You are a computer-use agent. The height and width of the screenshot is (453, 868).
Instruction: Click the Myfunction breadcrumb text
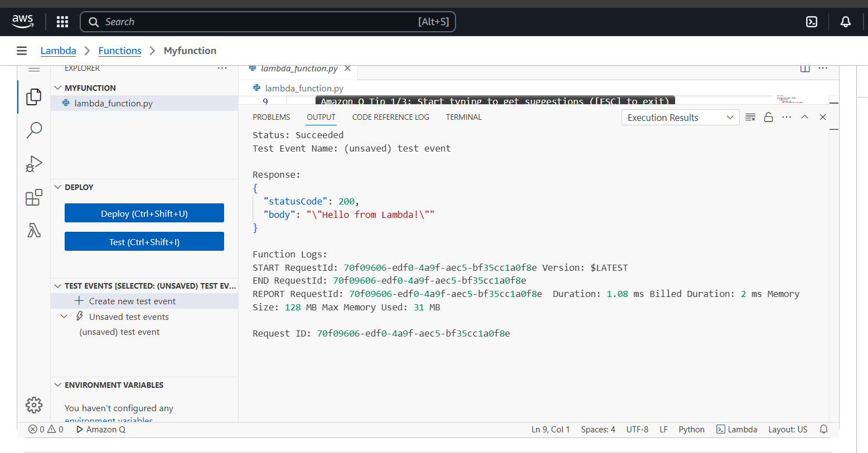click(190, 51)
